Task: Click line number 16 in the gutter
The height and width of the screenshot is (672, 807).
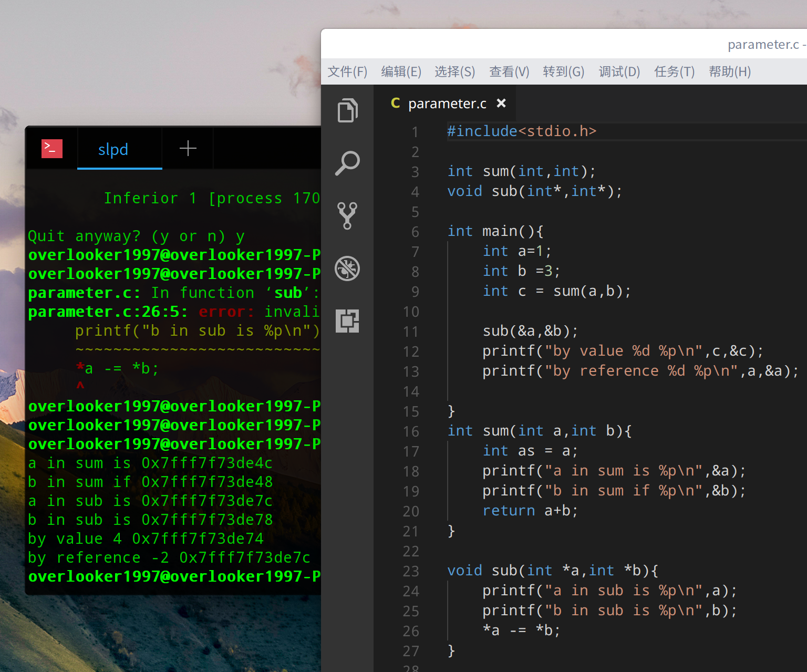Action: coord(411,431)
